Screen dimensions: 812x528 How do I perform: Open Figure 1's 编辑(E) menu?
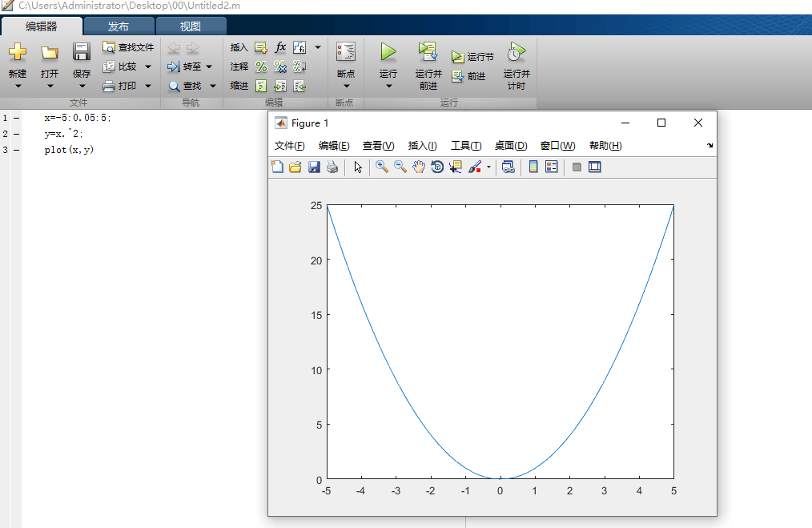(334, 146)
